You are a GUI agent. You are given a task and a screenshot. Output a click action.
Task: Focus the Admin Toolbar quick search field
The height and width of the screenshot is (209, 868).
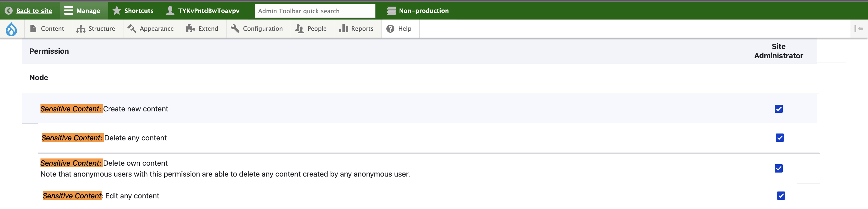[314, 11]
